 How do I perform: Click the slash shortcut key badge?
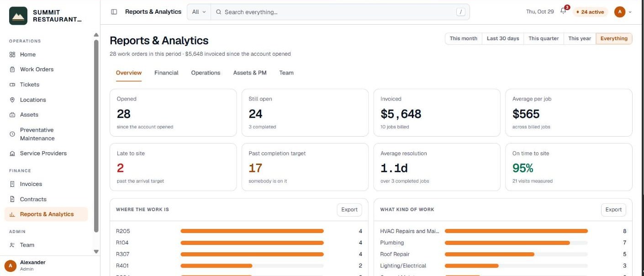coord(461,12)
